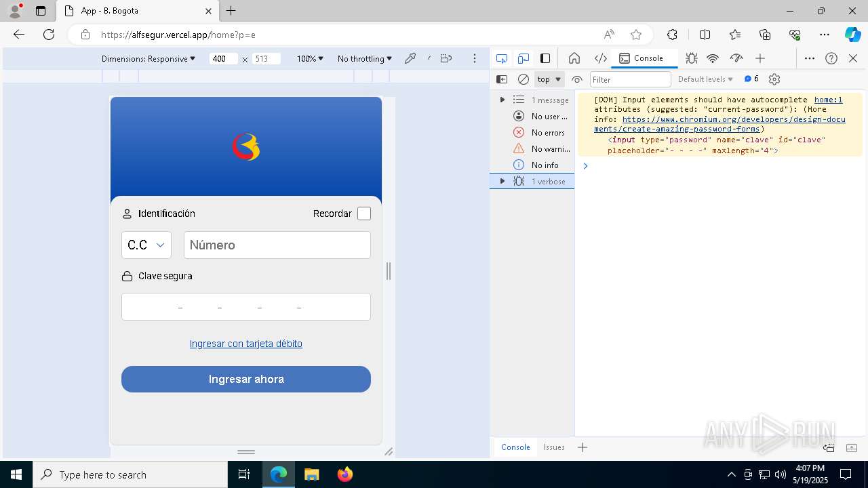Switch to the Issues drawer tab
This screenshot has height=488, width=868.
(554, 447)
